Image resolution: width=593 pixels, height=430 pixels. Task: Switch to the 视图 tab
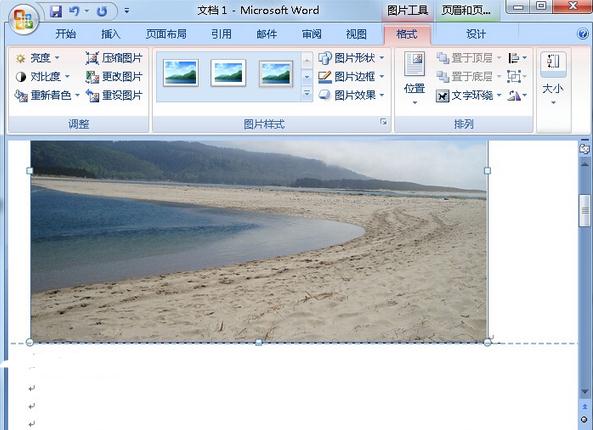tap(356, 34)
